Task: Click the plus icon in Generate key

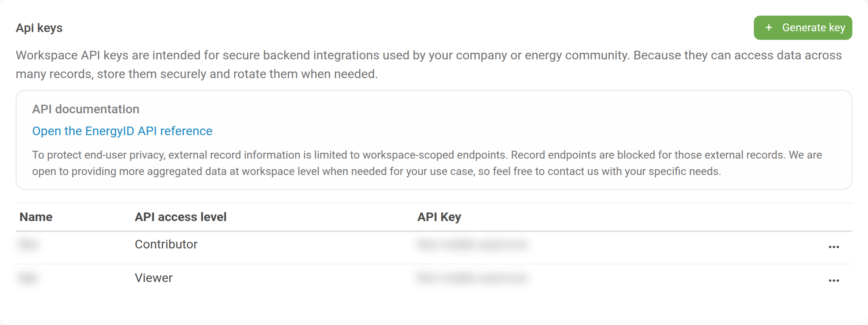Action: (x=769, y=28)
